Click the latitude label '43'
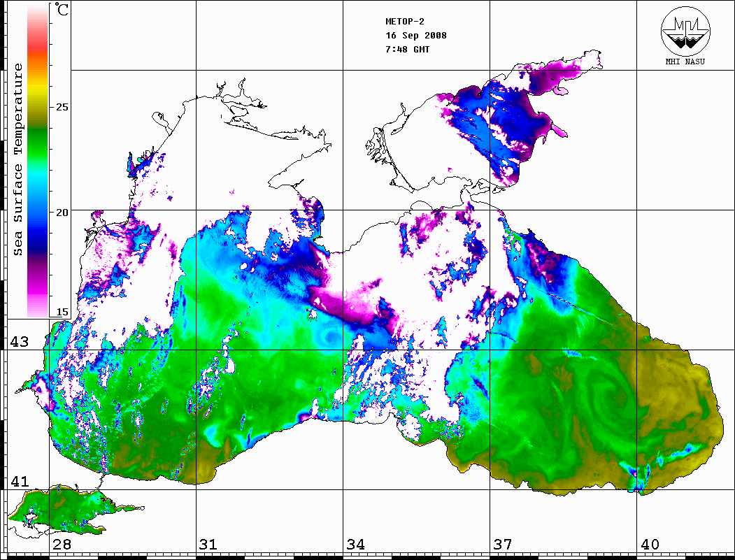 coord(20,342)
